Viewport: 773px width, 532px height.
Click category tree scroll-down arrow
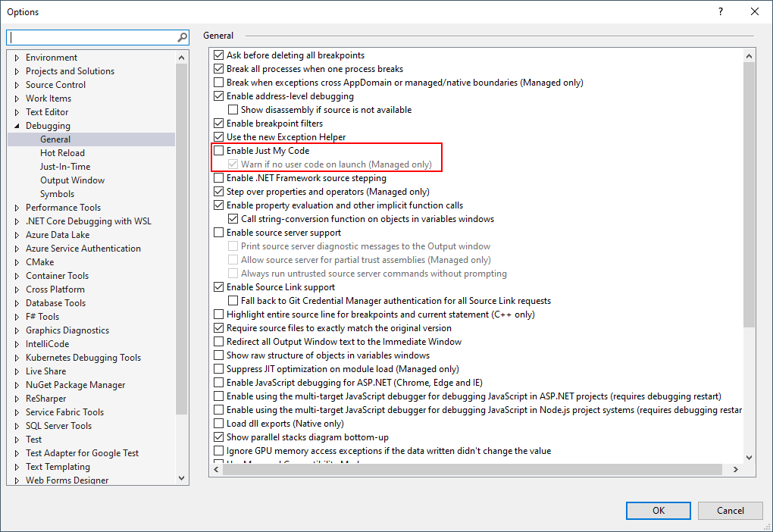pos(181,477)
